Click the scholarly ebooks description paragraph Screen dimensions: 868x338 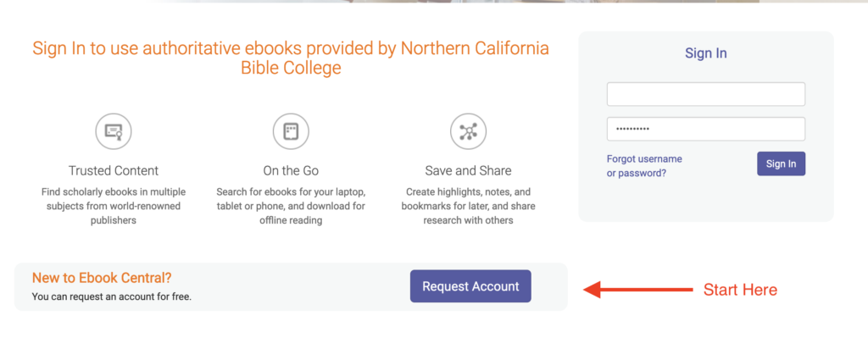[x=114, y=207]
